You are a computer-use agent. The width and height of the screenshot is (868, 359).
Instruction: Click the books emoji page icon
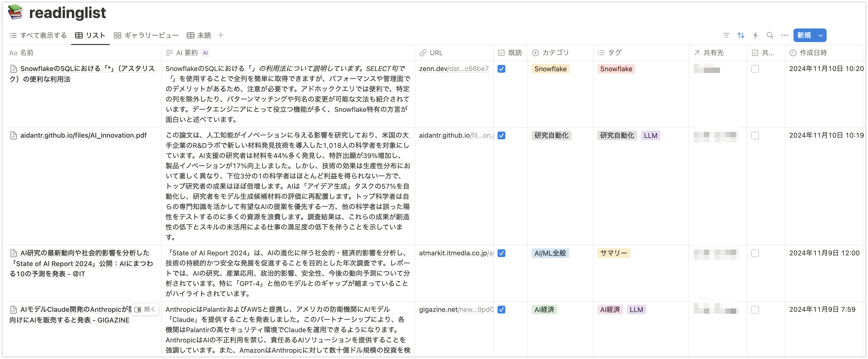[x=15, y=12]
